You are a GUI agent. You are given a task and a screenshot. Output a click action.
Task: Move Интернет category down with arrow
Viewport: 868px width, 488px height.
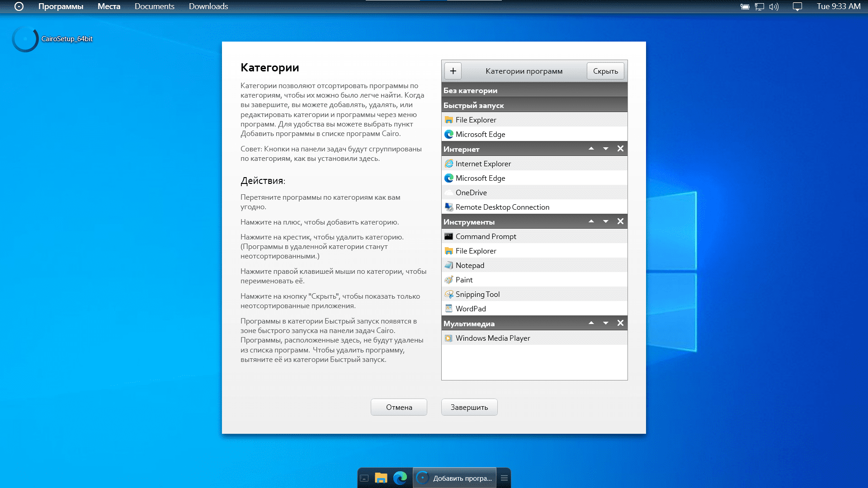click(605, 149)
